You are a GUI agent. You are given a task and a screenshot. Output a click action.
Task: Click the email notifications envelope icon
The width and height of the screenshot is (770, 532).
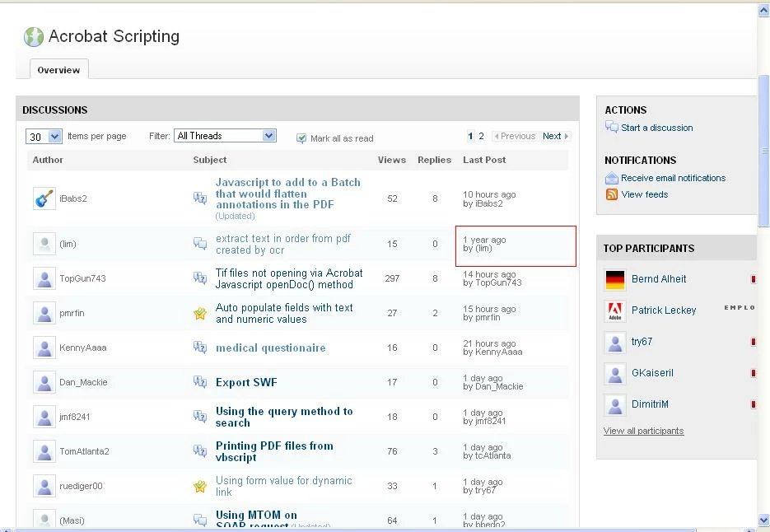611,178
